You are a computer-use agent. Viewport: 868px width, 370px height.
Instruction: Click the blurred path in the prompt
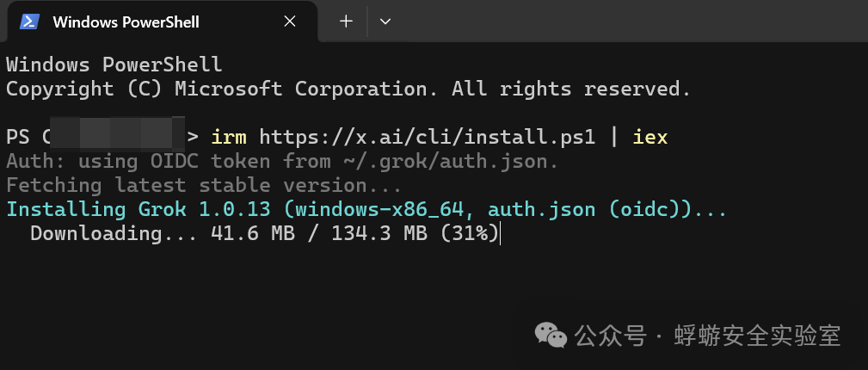pos(117,134)
